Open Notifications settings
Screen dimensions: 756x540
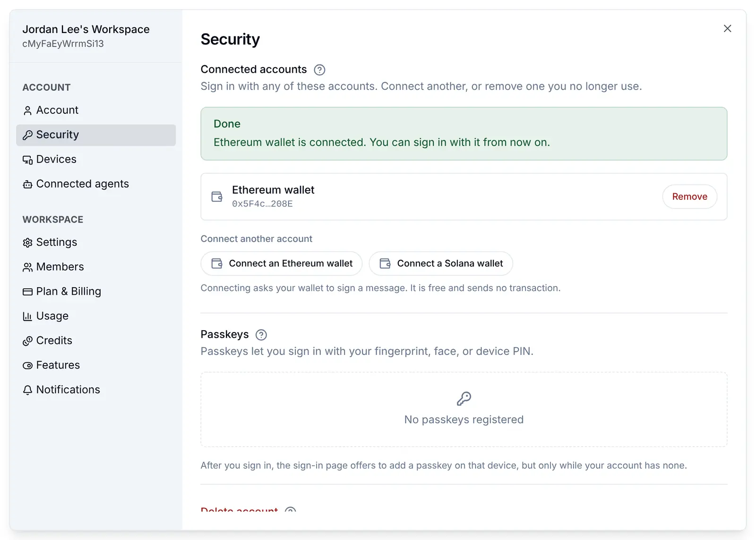(96, 390)
